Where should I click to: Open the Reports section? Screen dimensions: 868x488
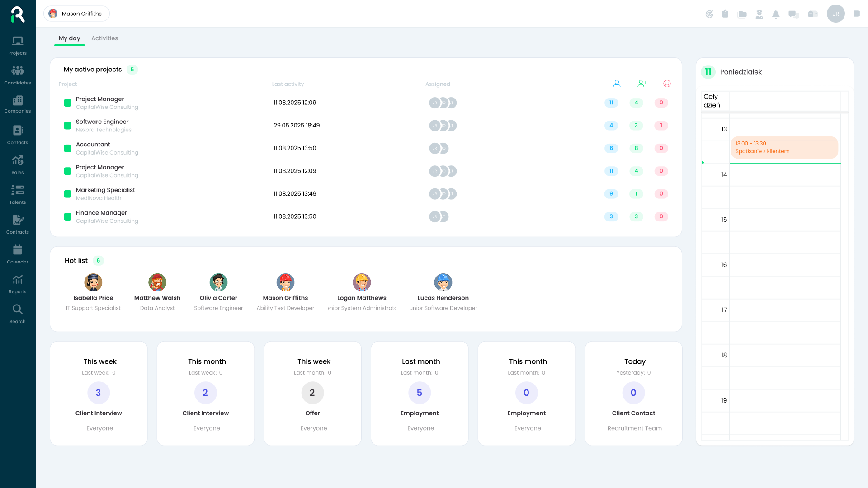tap(18, 283)
